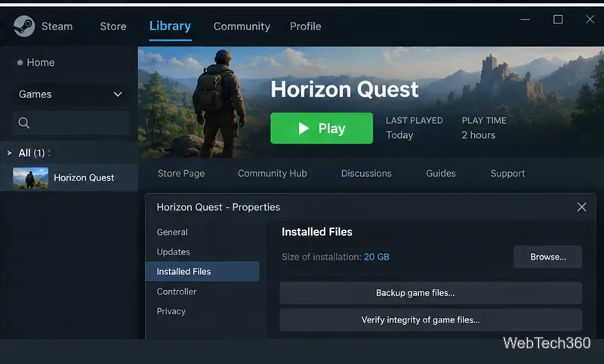Open the Community Hub link
Viewport: 604px width, 364px height.
(x=273, y=174)
